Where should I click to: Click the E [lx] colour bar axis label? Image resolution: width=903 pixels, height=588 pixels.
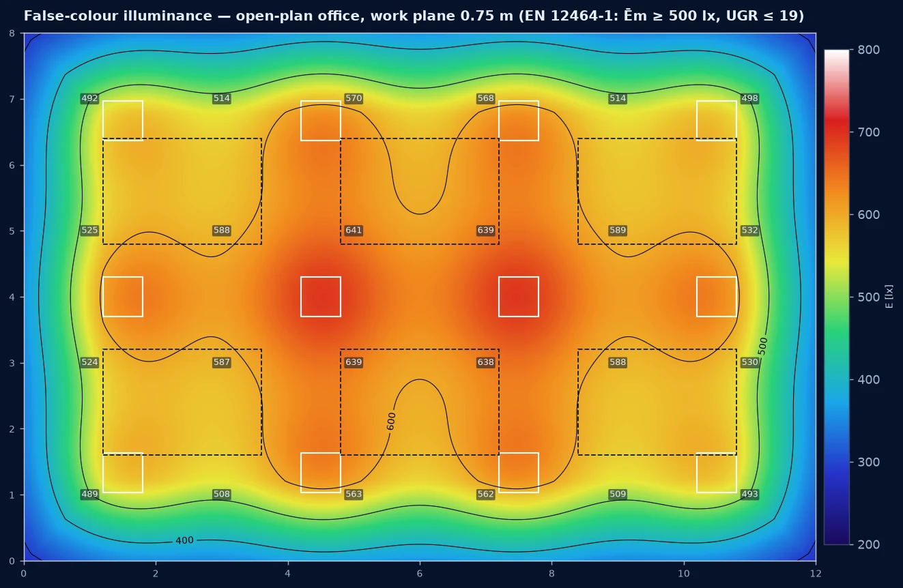(x=889, y=297)
